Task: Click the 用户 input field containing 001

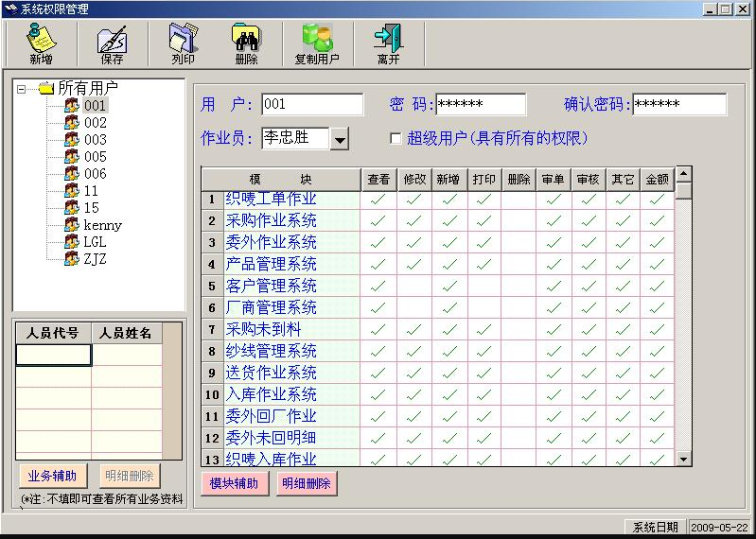Action: click(x=312, y=104)
